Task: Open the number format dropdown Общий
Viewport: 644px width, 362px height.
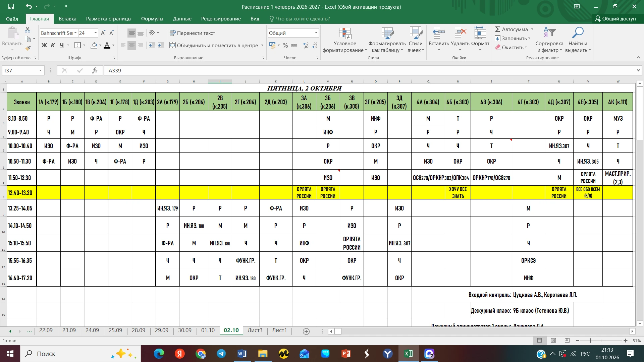Action: pyautogui.click(x=316, y=33)
